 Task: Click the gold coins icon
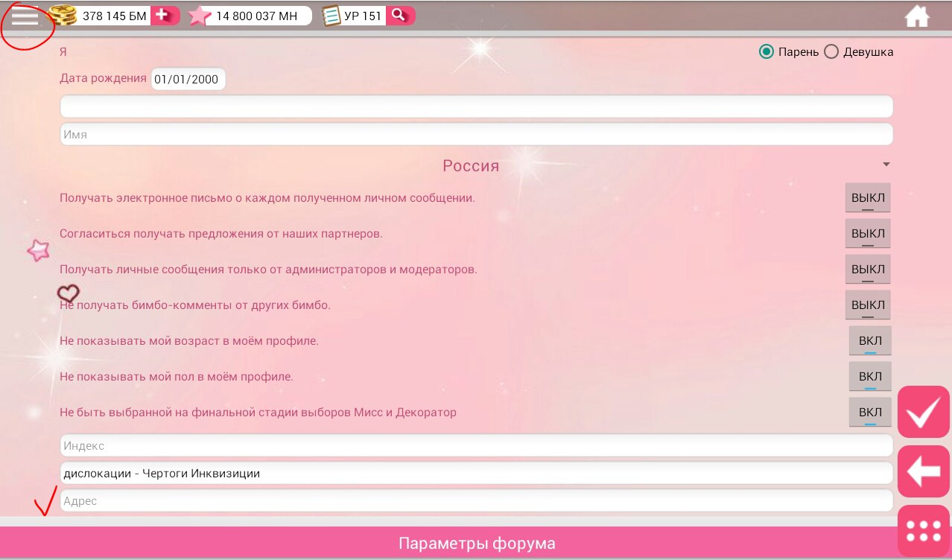[x=63, y=16]
